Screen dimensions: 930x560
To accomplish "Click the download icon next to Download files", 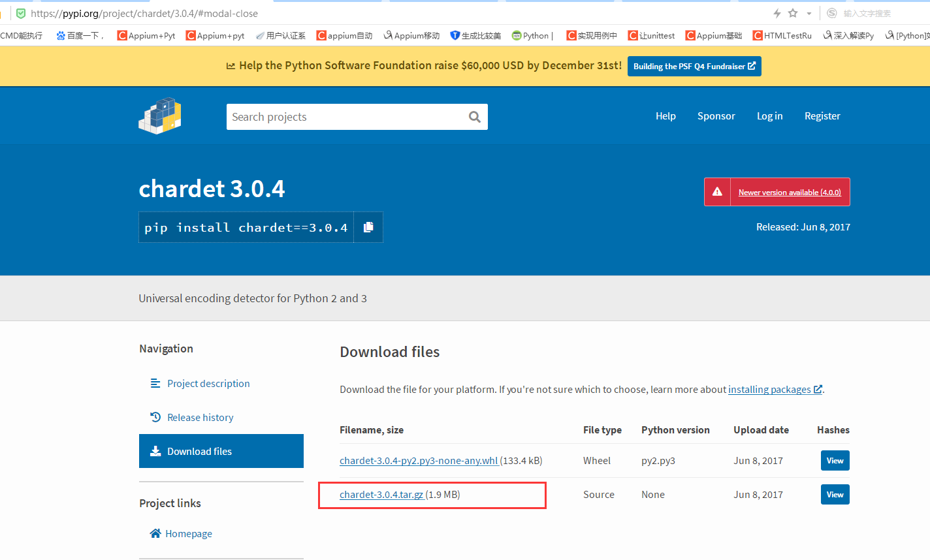I will (155, 451).
